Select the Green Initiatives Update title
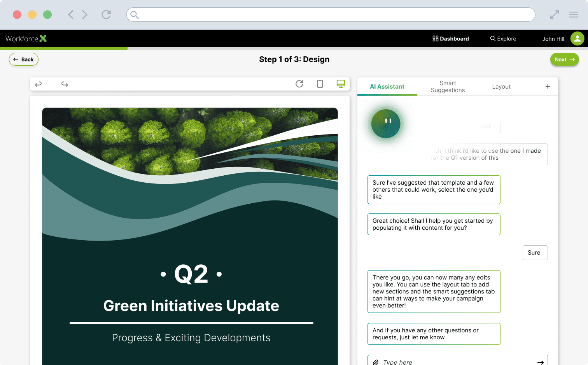588x365 pixels. pyautogui.click(x=191, y=306)
